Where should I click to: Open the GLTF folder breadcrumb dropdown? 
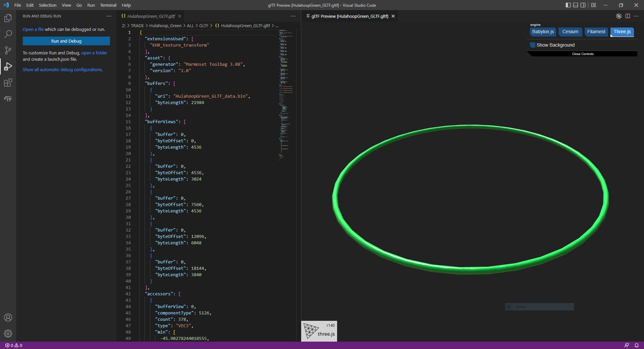click(204, 26)
